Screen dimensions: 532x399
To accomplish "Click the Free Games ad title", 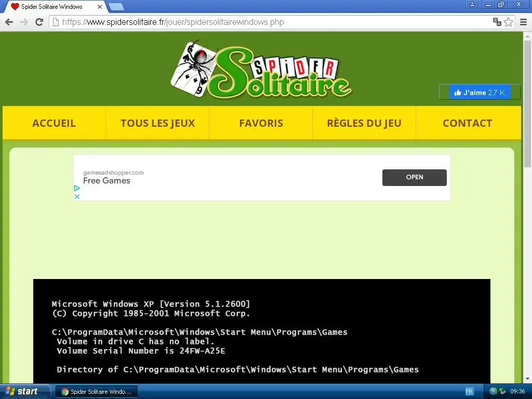I will [x=107, y=180].
